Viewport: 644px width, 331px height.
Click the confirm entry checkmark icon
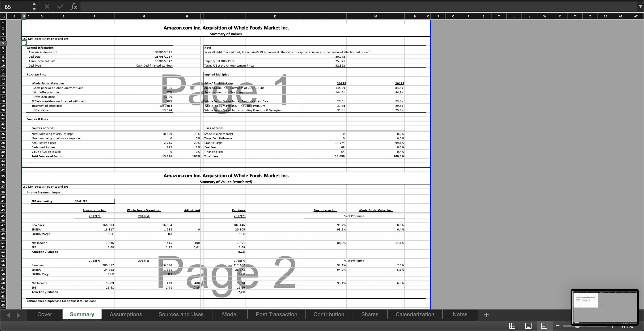(x=60, y=6)
